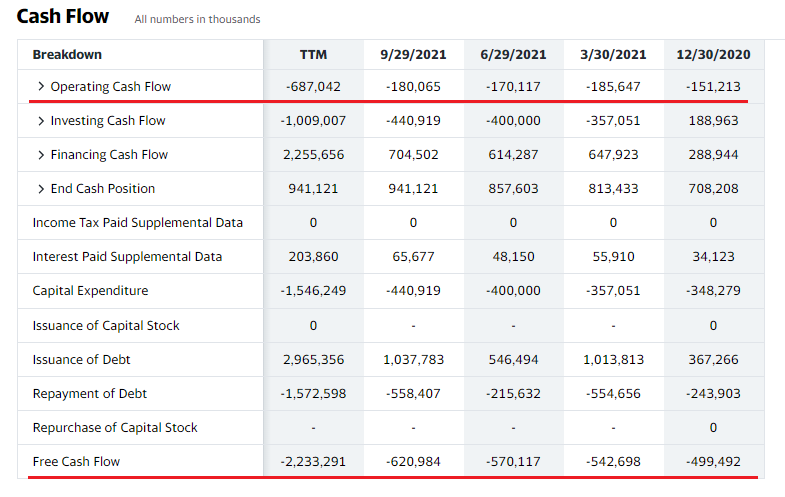Click TTM operating cash flow value -687,042
Viewport: 785px width, 497px height.
313,87
